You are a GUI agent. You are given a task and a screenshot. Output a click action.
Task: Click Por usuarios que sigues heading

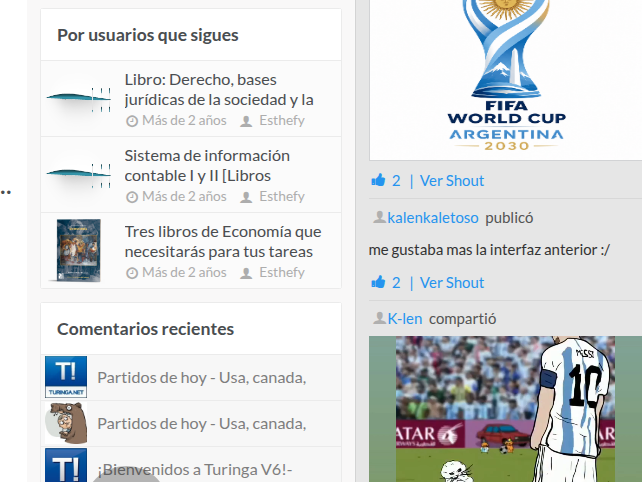[148, 35]
